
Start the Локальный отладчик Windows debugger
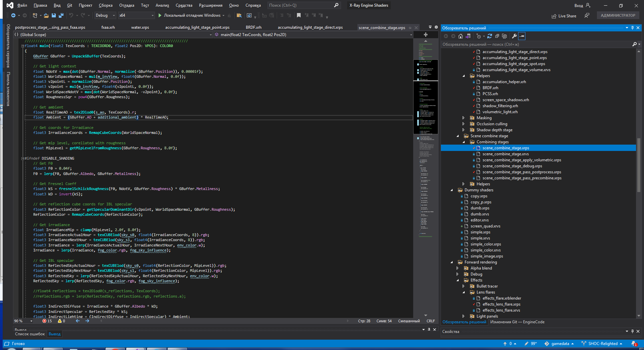point(189,15)
